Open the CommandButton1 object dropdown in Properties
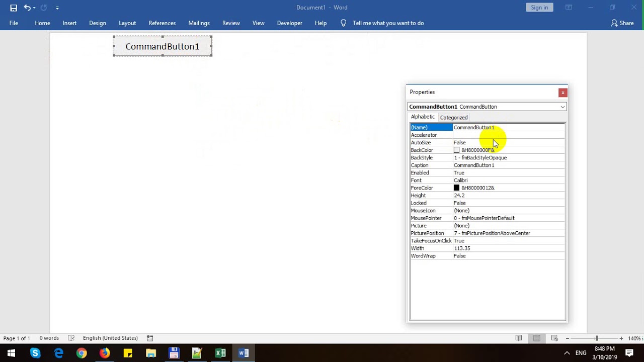 pyautogui.click(x=562, y=107)
